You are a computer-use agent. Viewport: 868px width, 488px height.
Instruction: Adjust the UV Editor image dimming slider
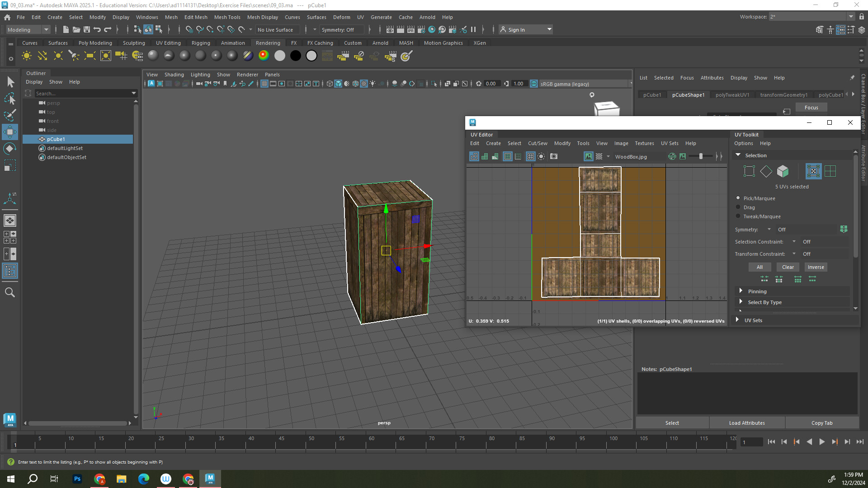tap(701, 156)
